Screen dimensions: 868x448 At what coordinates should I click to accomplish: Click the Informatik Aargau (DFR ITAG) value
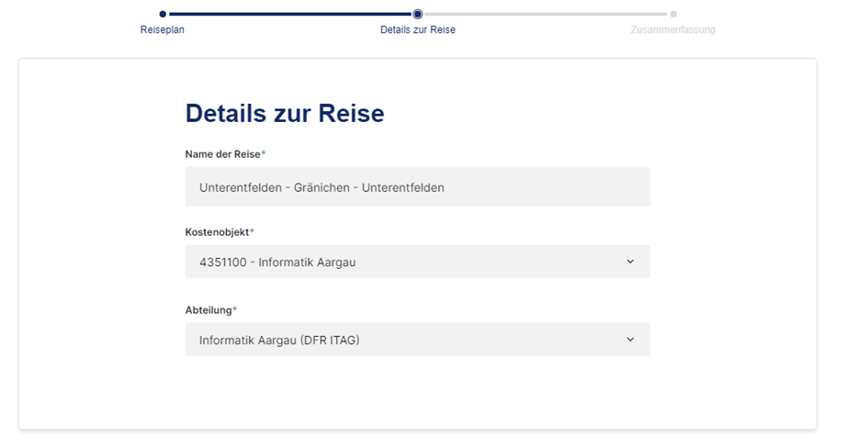pos(279,341)
